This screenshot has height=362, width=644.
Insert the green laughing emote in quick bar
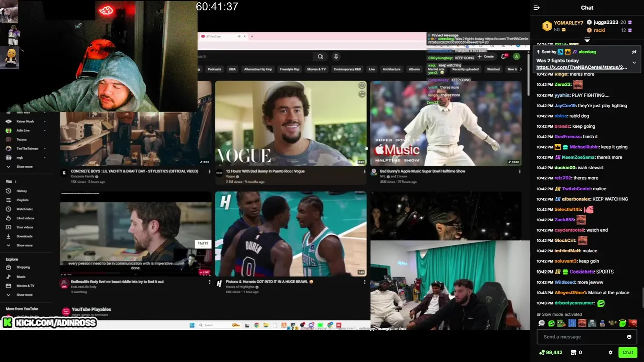[x=551, y=323]
